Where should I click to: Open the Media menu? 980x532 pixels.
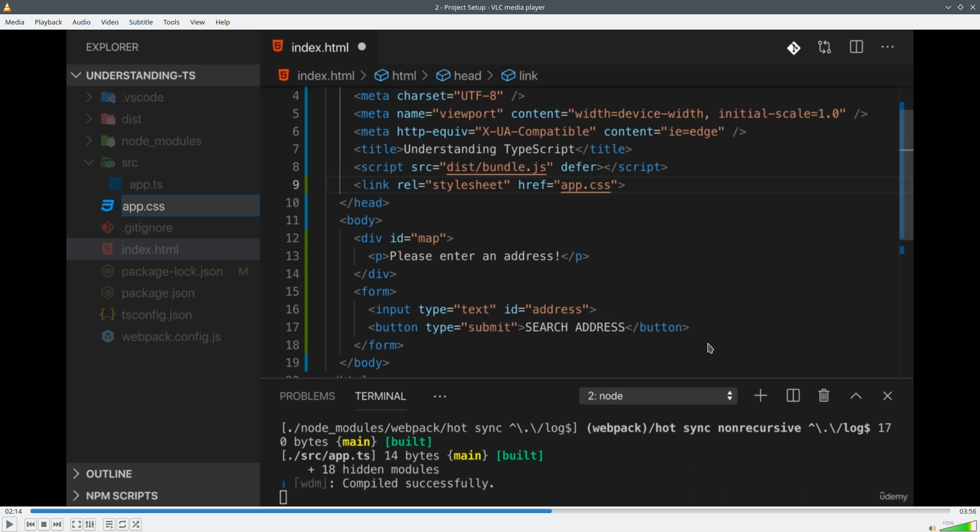tap(15, 22)
